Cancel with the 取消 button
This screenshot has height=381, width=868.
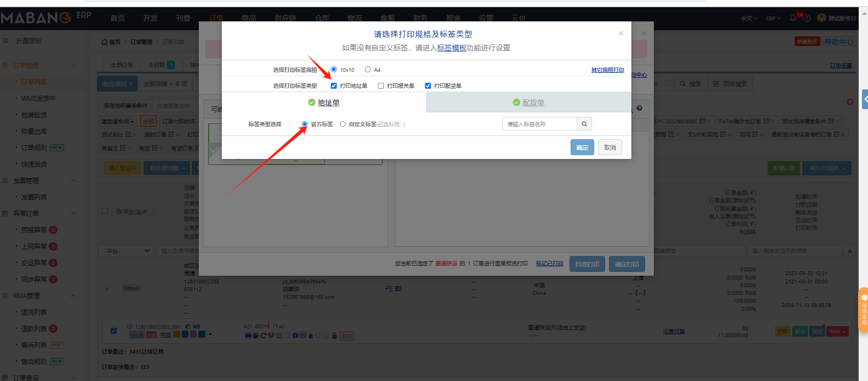[610, 147]
